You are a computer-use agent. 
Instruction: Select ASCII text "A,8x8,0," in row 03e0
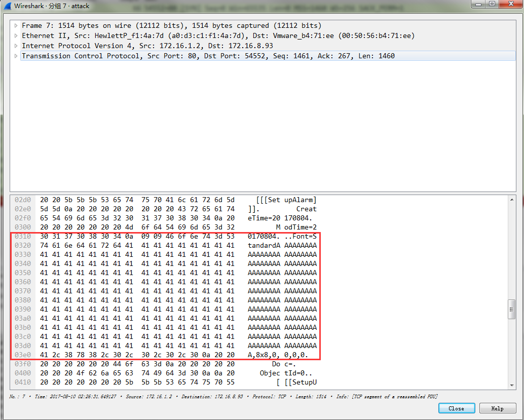(264, 355)
